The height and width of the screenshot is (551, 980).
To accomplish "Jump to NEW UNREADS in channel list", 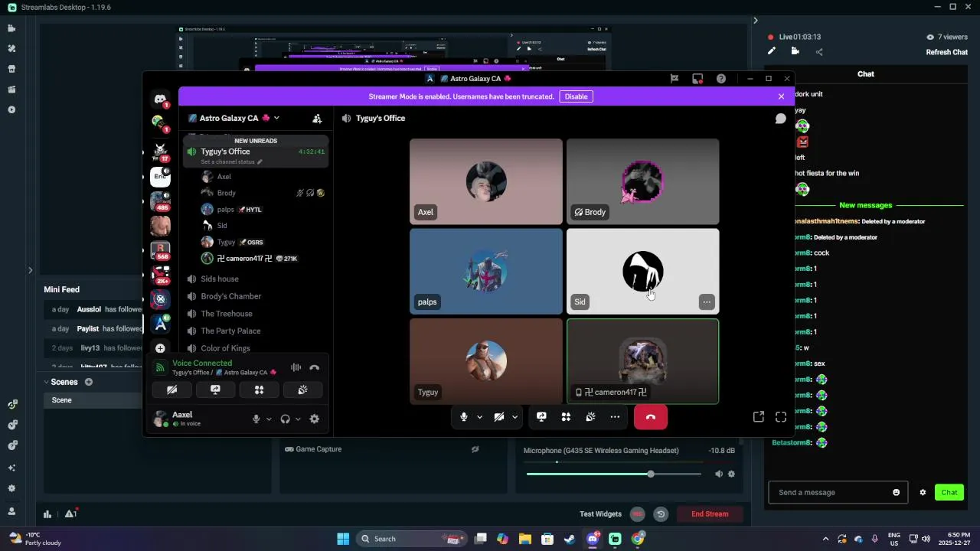I will (x=256, y=141).
